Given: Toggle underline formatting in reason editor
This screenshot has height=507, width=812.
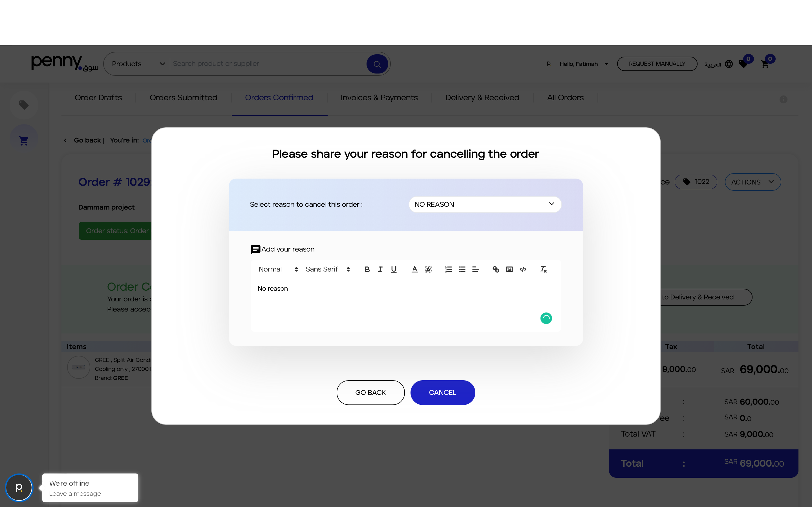Looking at the screenshot, I should tap(394, 269).
